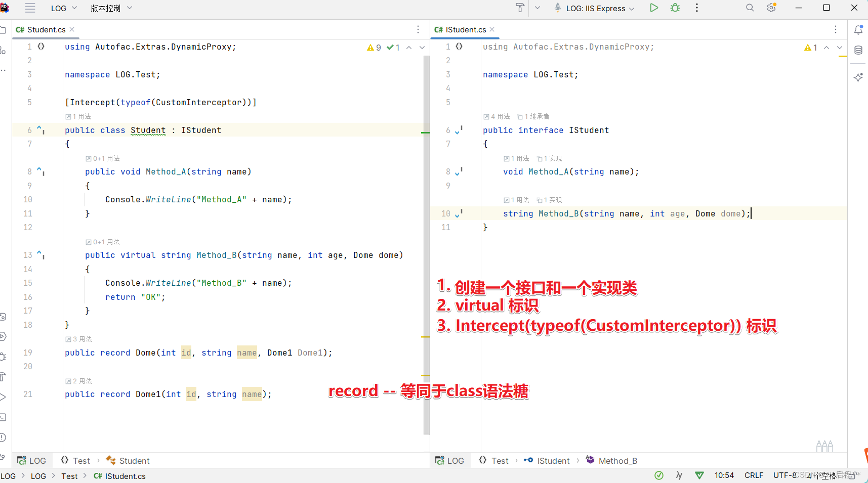Click the '4 用法' code lens above IStudent
Image resolution: width=868 pixels, height=483 pixels.
tap(497, 116)
